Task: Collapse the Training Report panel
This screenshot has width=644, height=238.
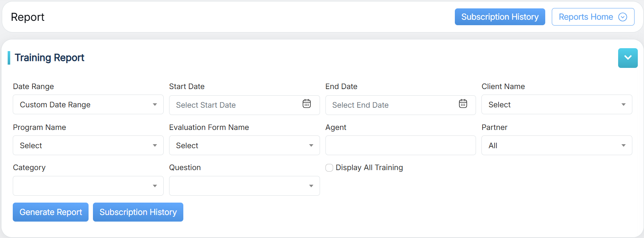Action: click(628, 58)
